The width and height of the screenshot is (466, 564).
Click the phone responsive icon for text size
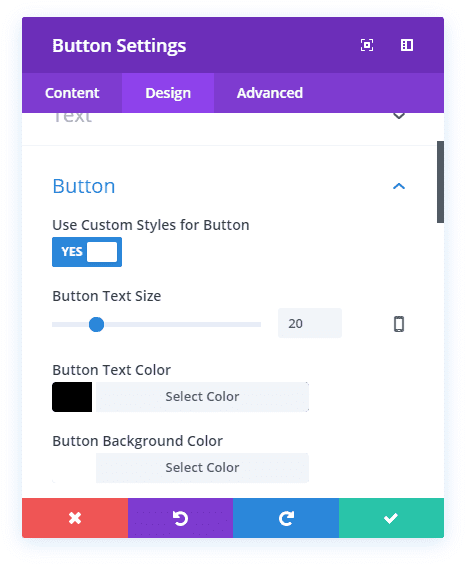pos(399,324)
